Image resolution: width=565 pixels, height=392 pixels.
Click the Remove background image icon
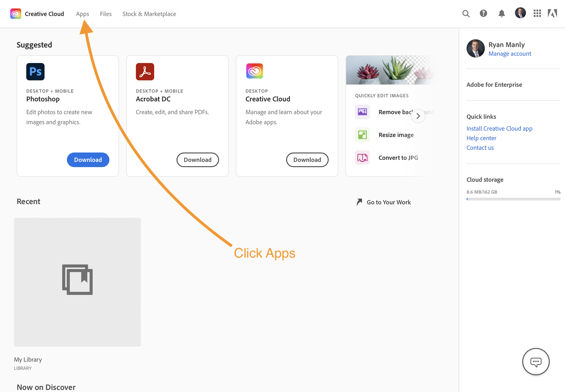362,112
